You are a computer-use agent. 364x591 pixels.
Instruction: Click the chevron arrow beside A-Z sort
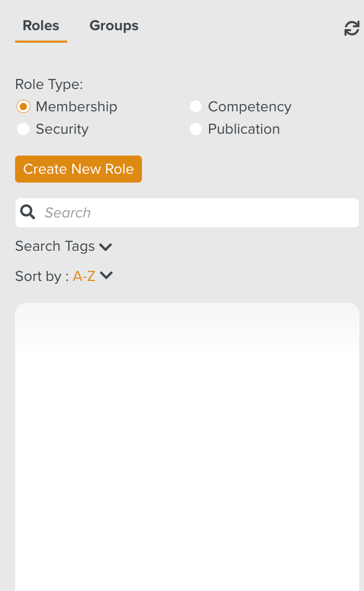pos(106,276)
